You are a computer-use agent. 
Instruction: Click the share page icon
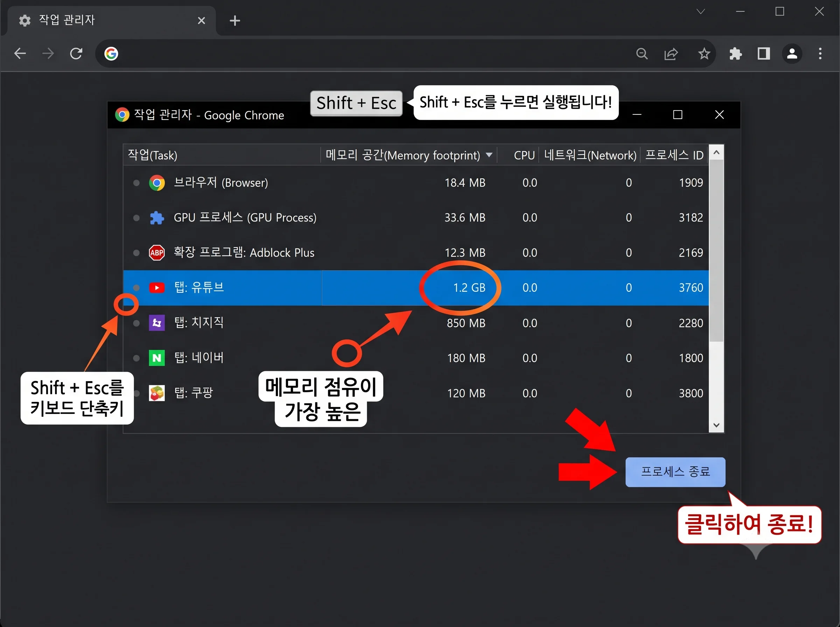point(671,54)
